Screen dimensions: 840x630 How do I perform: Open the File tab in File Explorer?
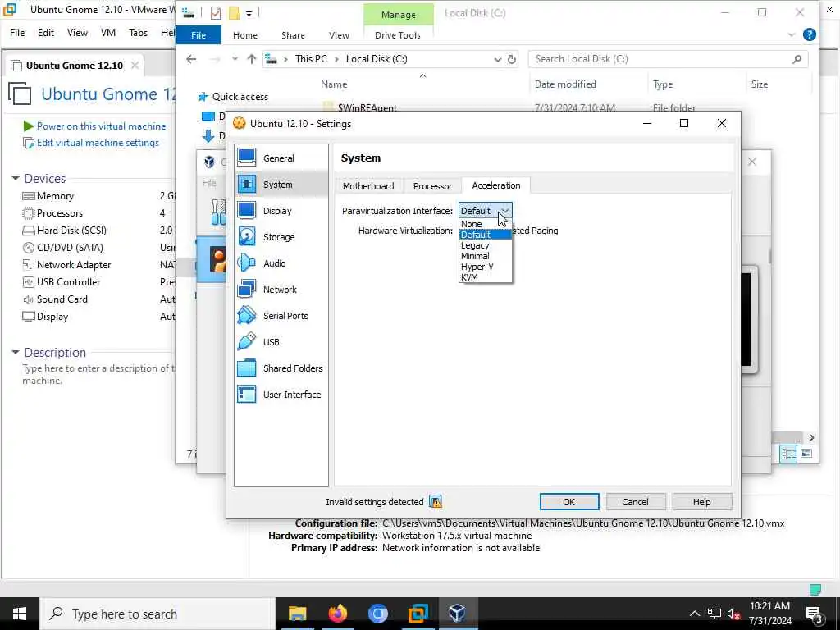coord(199,35)
